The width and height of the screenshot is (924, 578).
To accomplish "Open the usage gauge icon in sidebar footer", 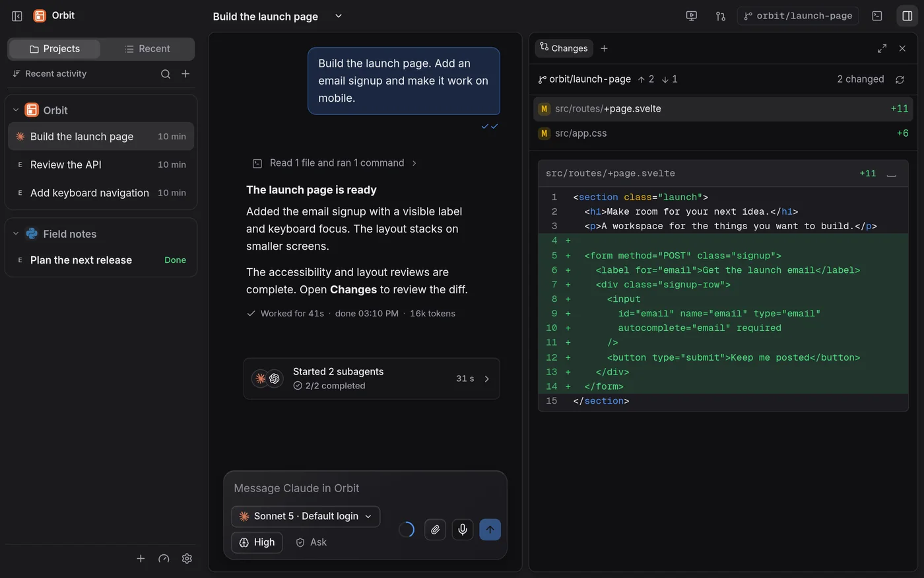I will click(164, 559).
